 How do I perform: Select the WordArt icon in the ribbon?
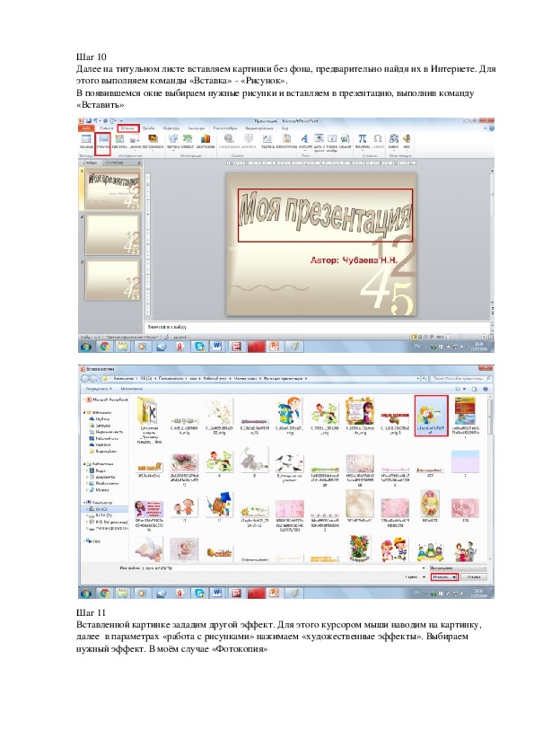[305, 141]
